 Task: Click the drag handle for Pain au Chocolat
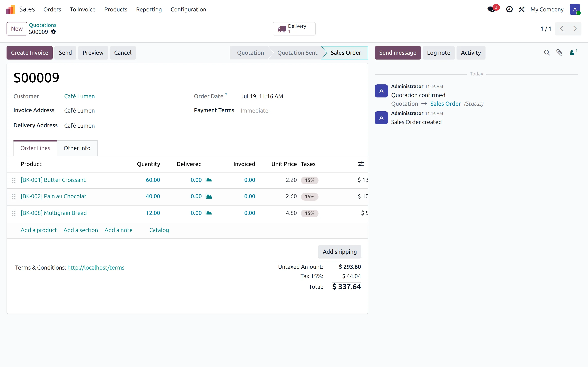point(14,197)
